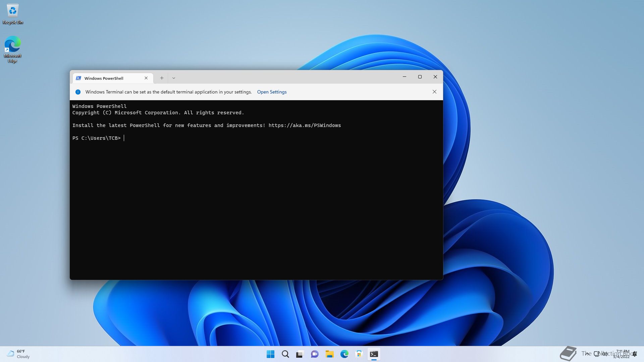Screen dimensions: 644x362
Task: Click the blue info icon in banner
Action: pos(78,92)
